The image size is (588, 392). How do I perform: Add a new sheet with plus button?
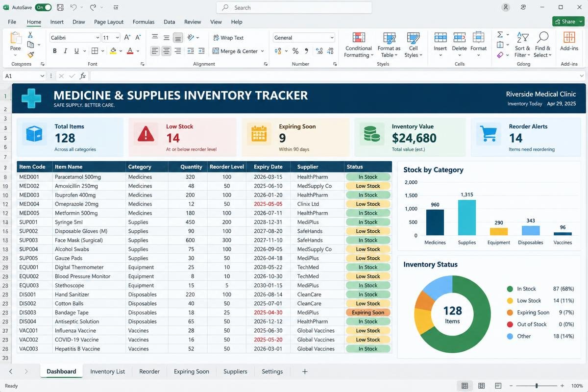(x=305, y=371)
